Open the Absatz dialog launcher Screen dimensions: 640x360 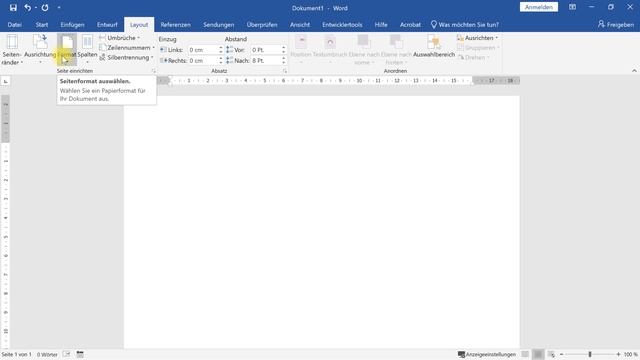[x=284, y=71]
